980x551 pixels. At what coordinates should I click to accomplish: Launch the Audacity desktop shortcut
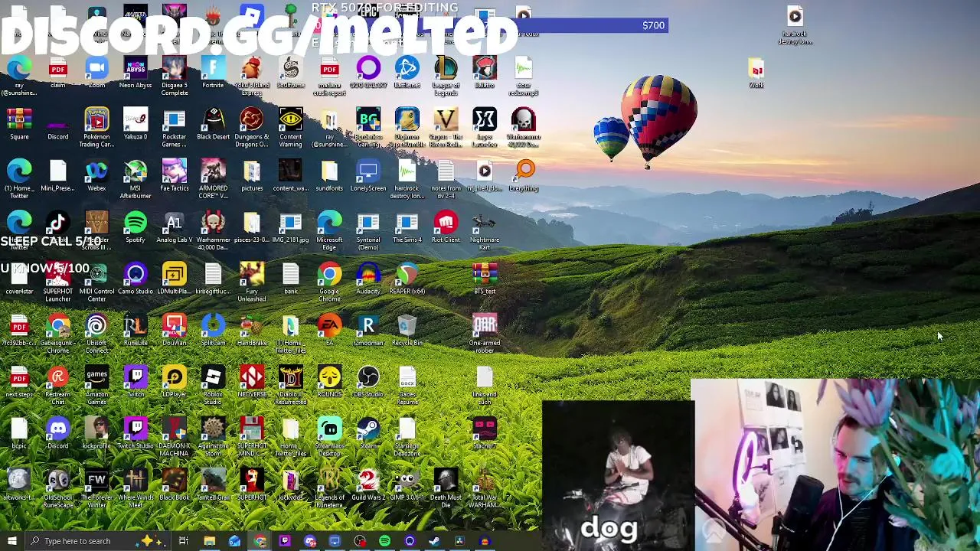pos(368,274)
